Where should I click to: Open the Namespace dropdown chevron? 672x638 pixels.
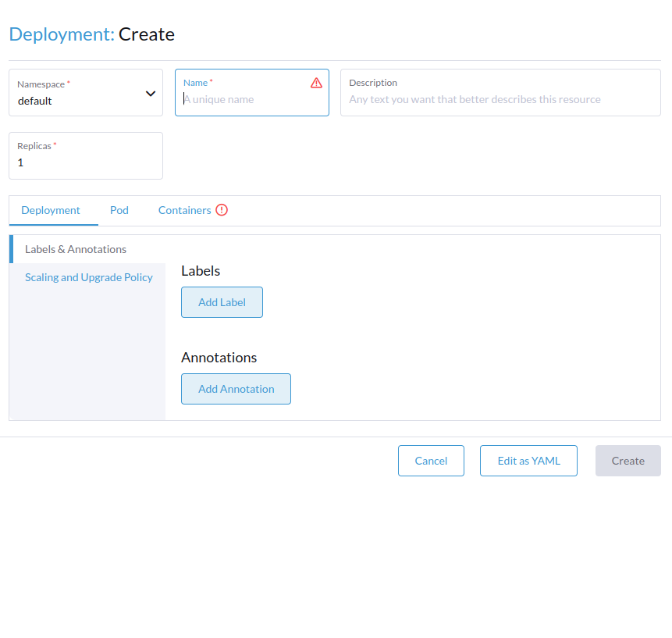click(150, 92)
